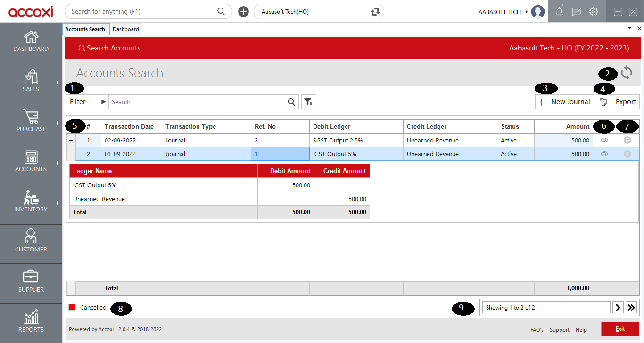Image resolution: width=644 pixels, height=343 pixels.
Task: Click the quick add plus icon
Action: pos(243,12)
